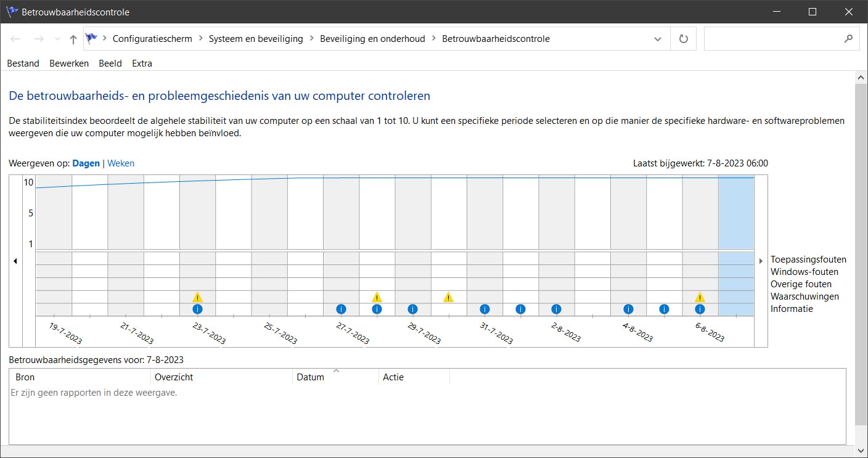This screenshot has width=868, height=458.
Task: Expand the chevron after Configuratiescherm
Action: [x=201, y=39]
